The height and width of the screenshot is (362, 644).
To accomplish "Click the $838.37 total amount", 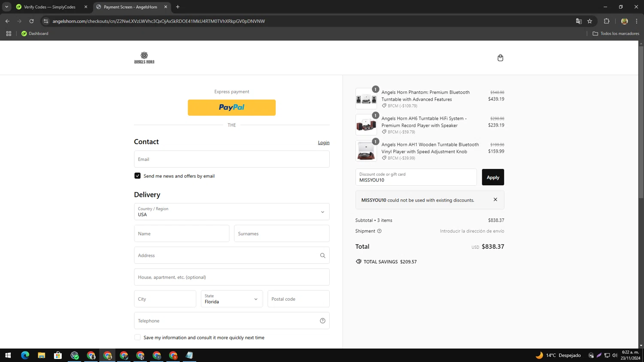I will pyautogui.click(x=493, y=247).
